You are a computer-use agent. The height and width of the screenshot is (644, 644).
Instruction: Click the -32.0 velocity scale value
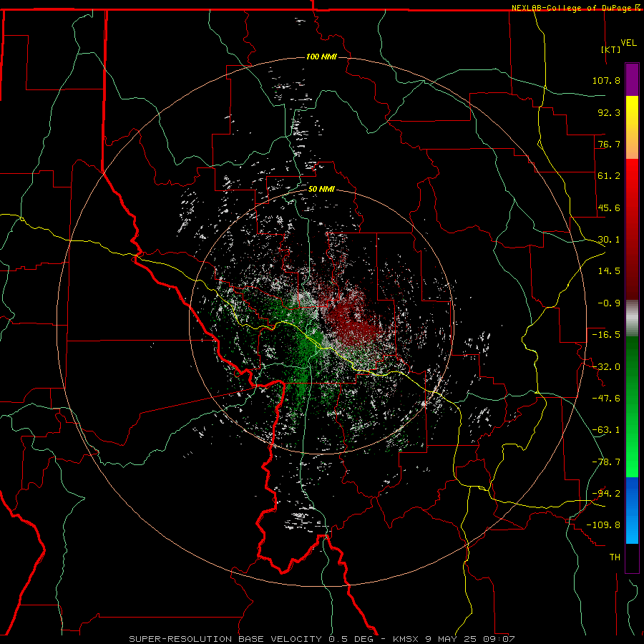coord(606,366)
